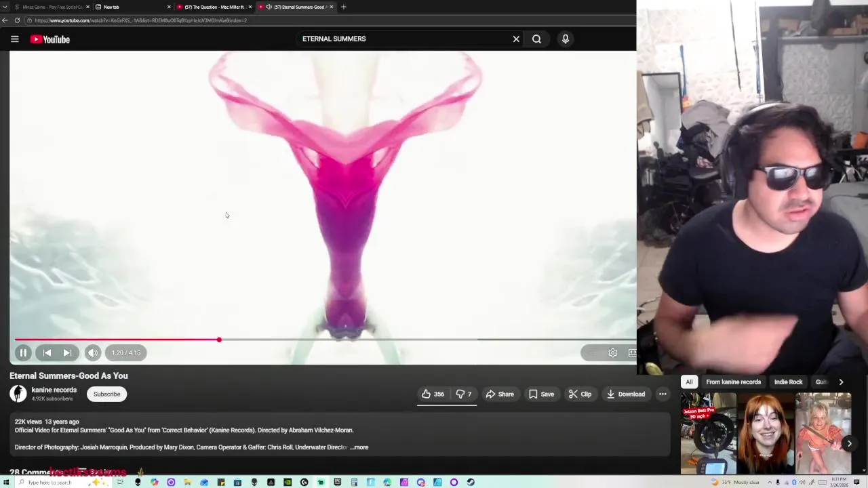Open the Windows notification center
This screenshot has height=488, width=868.
pyautogui.click(x=856, y=482)
